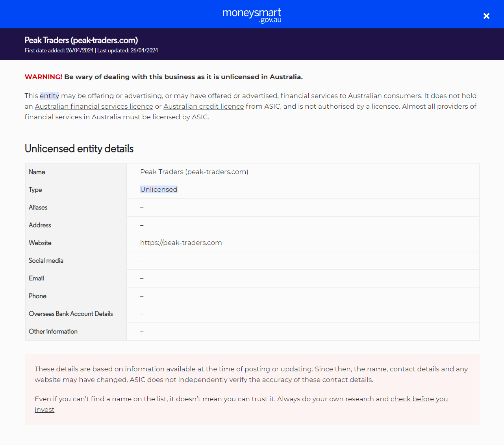Viewport: 504px width, 445px height.
Task: Select the highlighted 'Unlicensed' type value
Action: click(159, 189)
